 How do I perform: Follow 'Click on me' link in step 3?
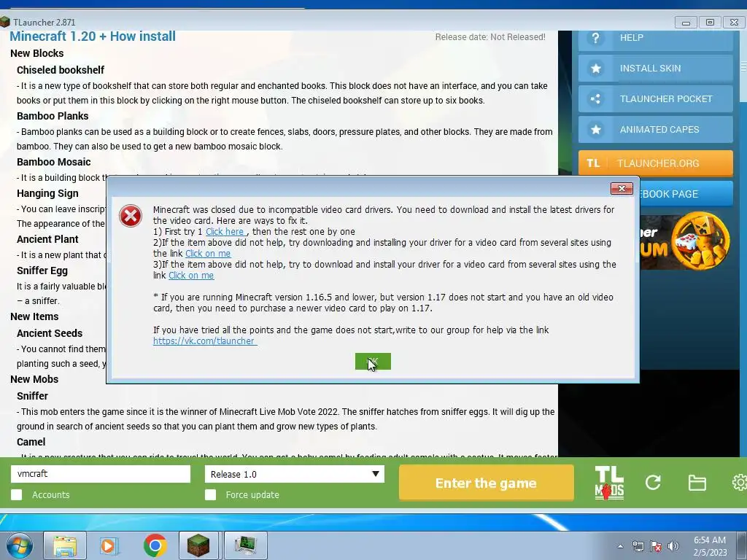point(191,275)
